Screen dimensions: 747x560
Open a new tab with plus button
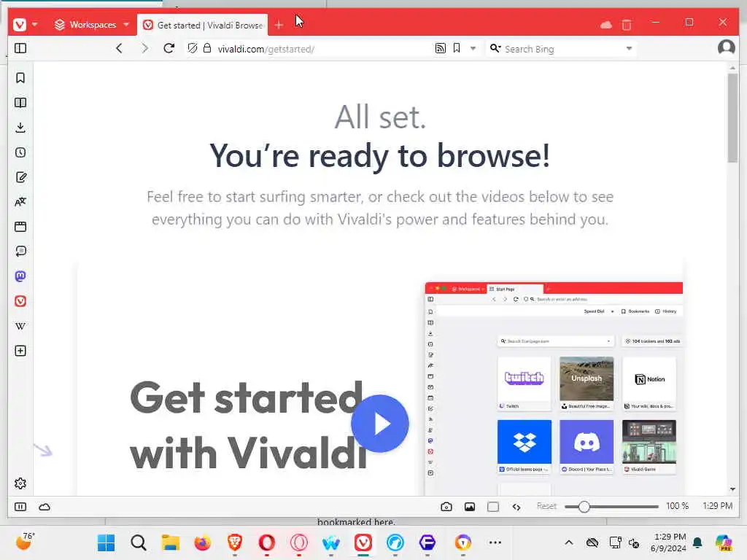coord(279,25)
